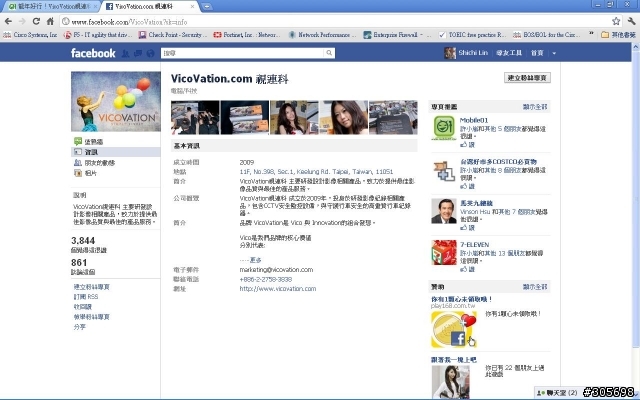This screenshot has height=400, width=640.
Task: Click Subscribe RSS link in sidebar
Action: coord(86,297)
